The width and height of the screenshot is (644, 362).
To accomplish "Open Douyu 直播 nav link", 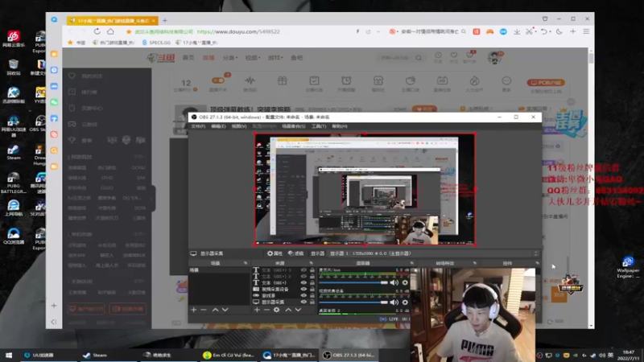I will coord(208,58).
